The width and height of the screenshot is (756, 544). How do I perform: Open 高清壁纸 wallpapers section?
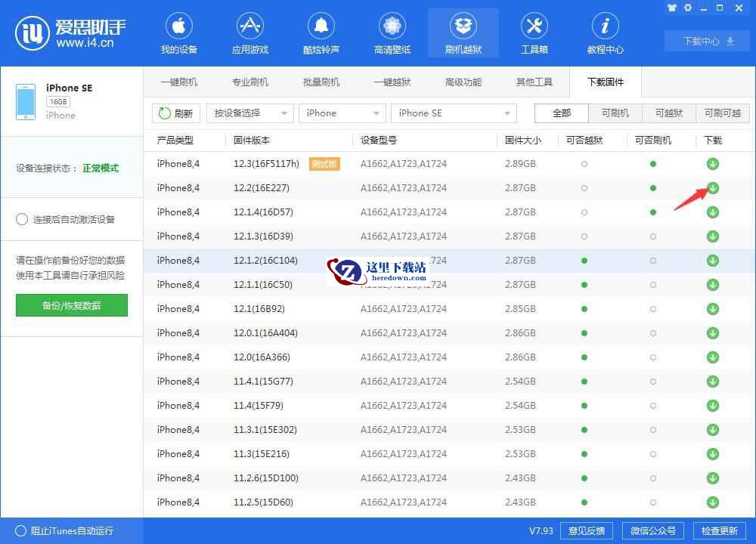392,33
